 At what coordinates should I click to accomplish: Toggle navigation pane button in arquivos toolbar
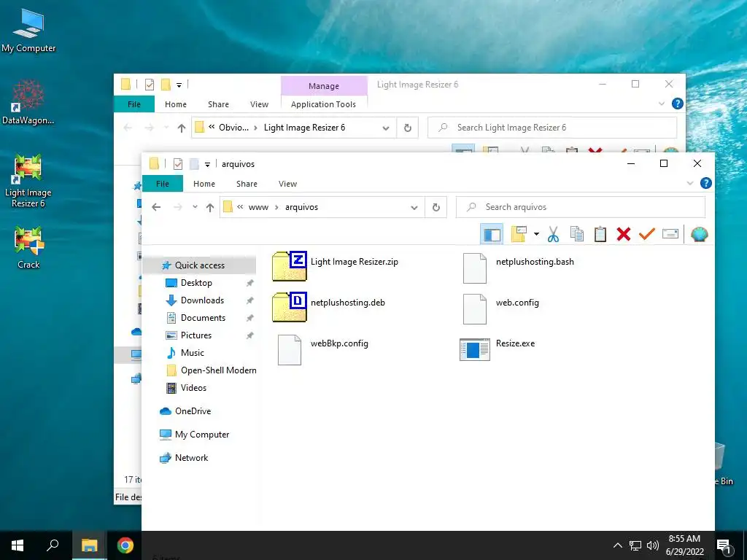492,234
